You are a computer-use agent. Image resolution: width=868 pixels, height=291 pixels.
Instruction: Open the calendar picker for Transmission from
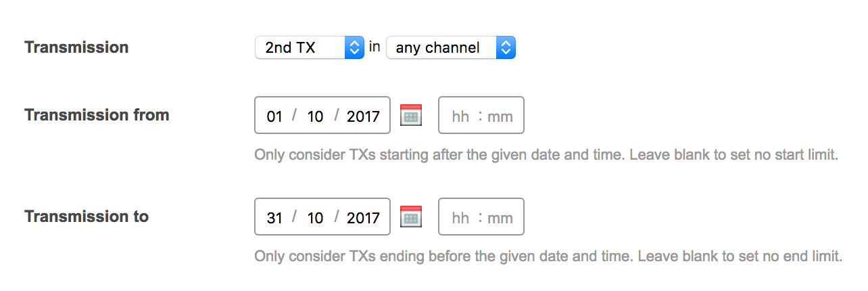(x=411, y=115)
